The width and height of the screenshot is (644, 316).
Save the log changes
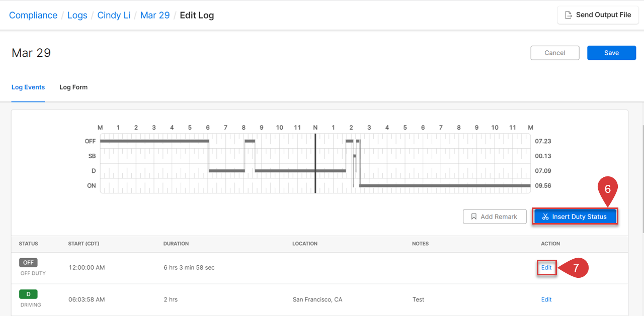(611, 53)
